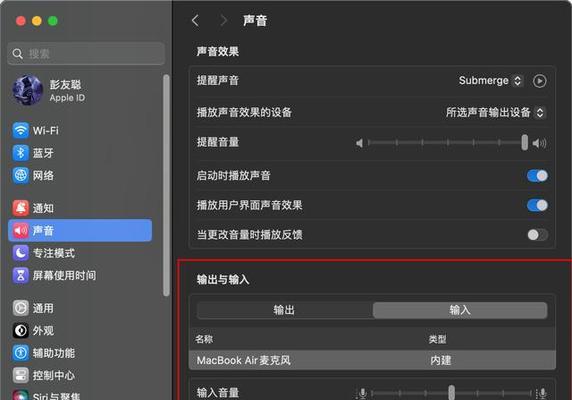Click the low volume speaker icon of 提醒音量
572x400 pixels.
(x=359, y=143)
